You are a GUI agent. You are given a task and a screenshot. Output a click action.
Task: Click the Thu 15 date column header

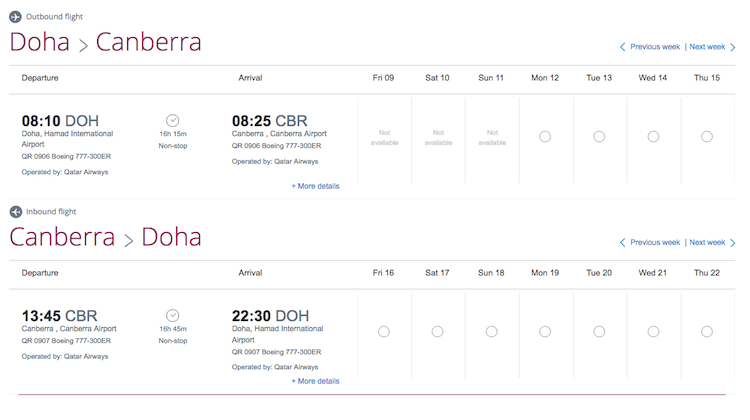(x=707, y=78)
